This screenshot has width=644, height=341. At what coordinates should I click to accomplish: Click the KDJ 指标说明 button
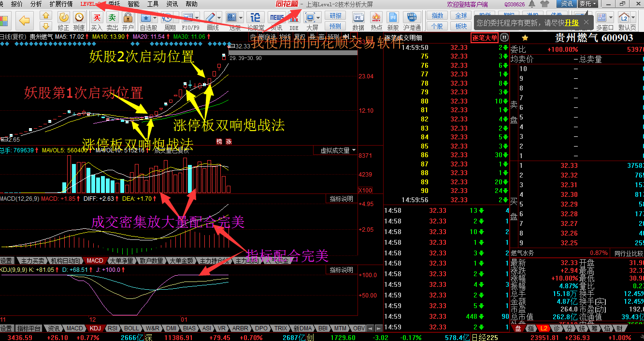(342, 269)
